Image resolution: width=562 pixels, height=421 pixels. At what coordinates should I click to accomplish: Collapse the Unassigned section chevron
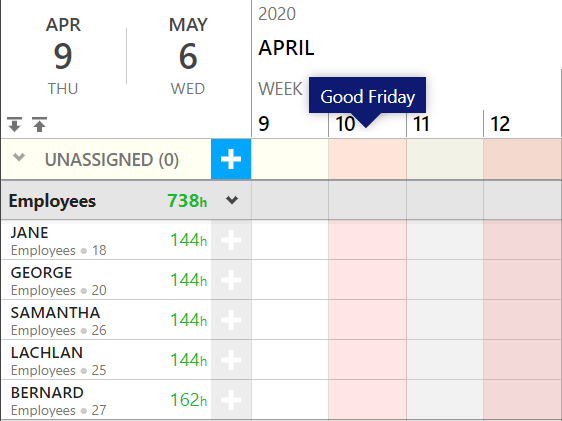pyautogui.click(x=19, y=157)
